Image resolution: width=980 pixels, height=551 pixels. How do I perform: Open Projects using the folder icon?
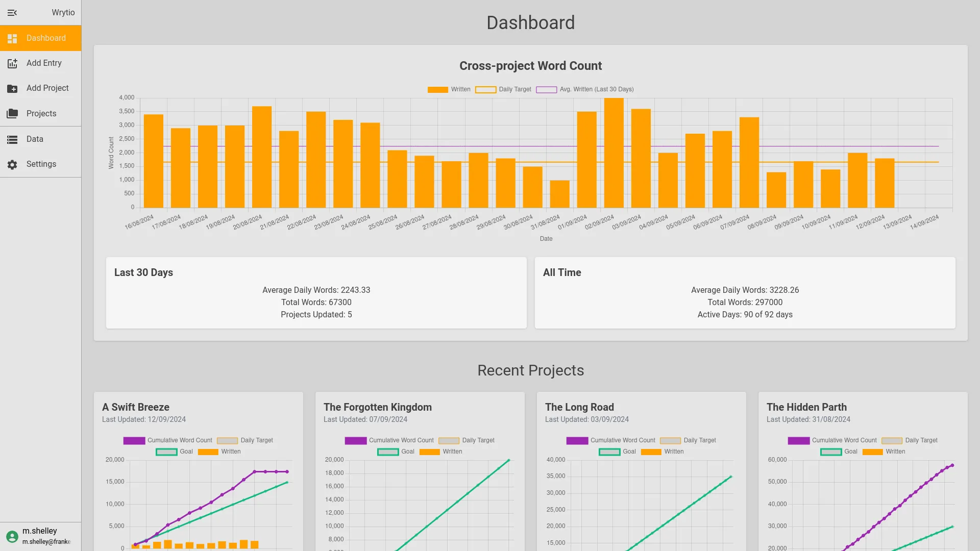pyautogui.click(x=12, y=113)
